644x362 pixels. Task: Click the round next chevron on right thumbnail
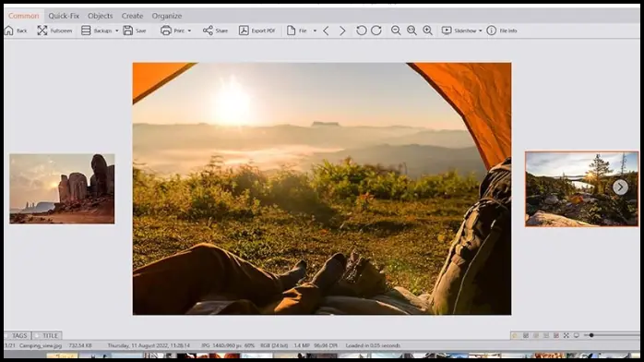(x=620, y=187)
